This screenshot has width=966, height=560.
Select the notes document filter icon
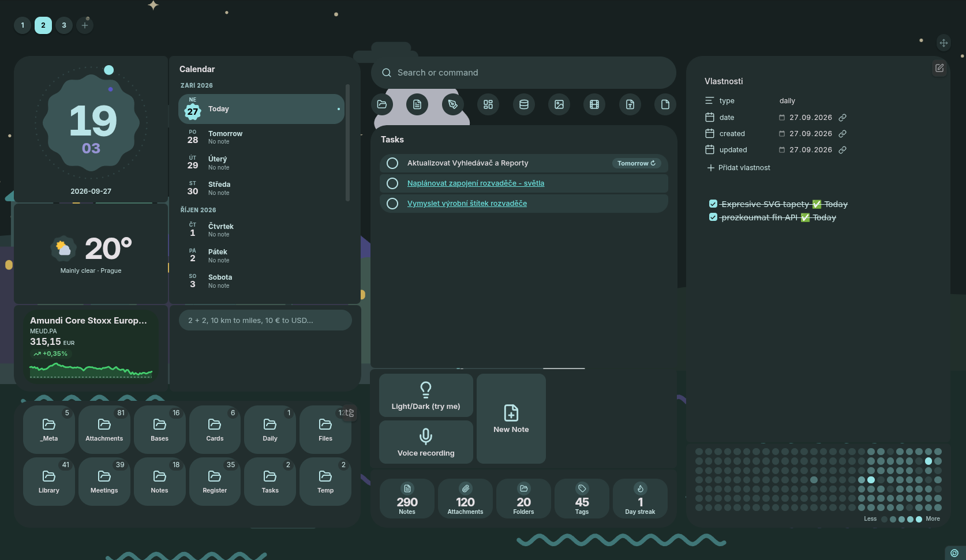click(417, 104)
